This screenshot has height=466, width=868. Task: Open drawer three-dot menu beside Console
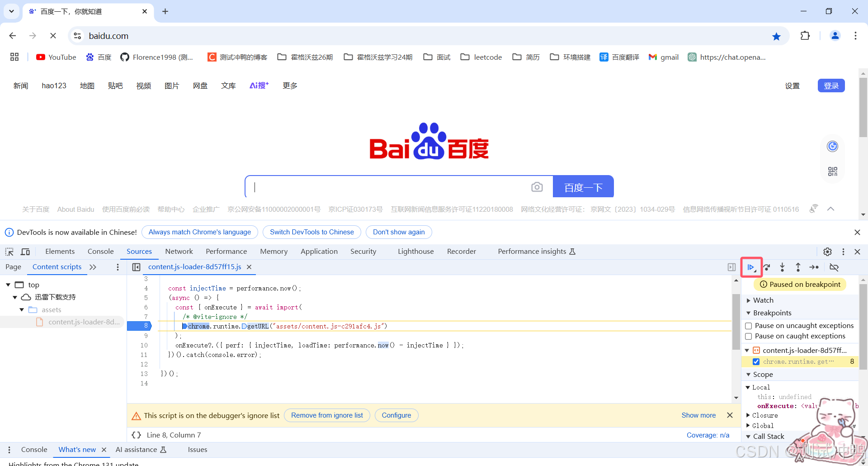[9, 450]
